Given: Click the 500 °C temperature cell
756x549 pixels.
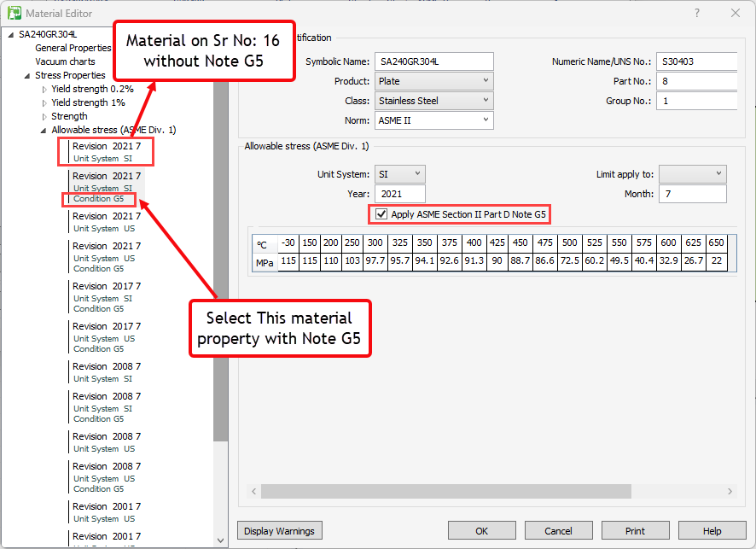Looking at the screenshot, I should tap(569, 242).
